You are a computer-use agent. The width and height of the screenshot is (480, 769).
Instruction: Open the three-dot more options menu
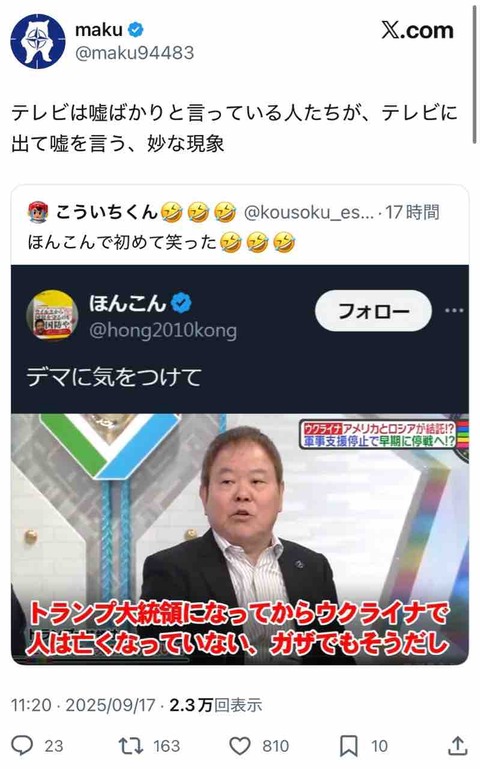pos(454,310)
